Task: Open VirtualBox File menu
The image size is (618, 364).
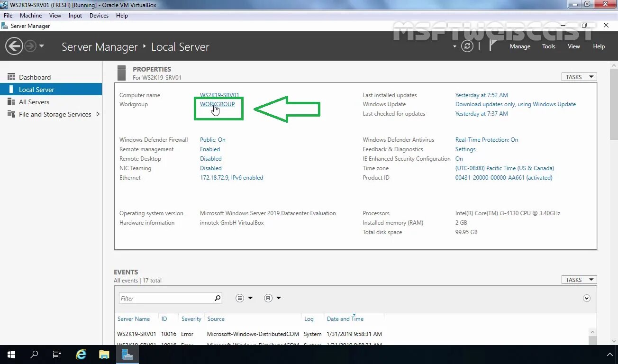Action: click(8, 16)
